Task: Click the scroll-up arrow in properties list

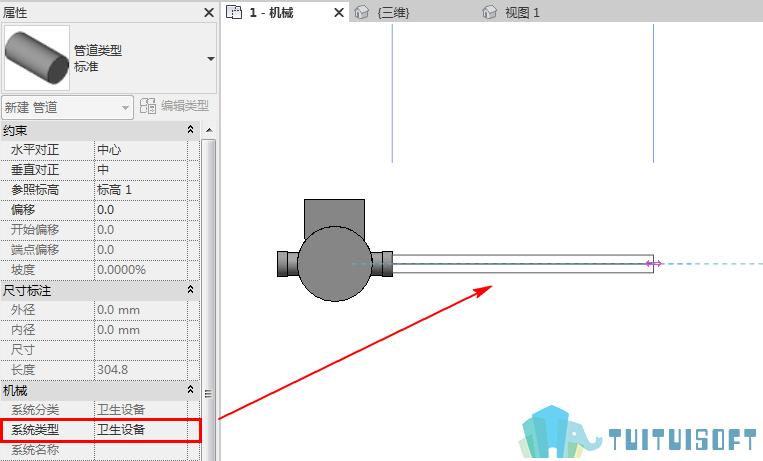Action: coord(209,130)
